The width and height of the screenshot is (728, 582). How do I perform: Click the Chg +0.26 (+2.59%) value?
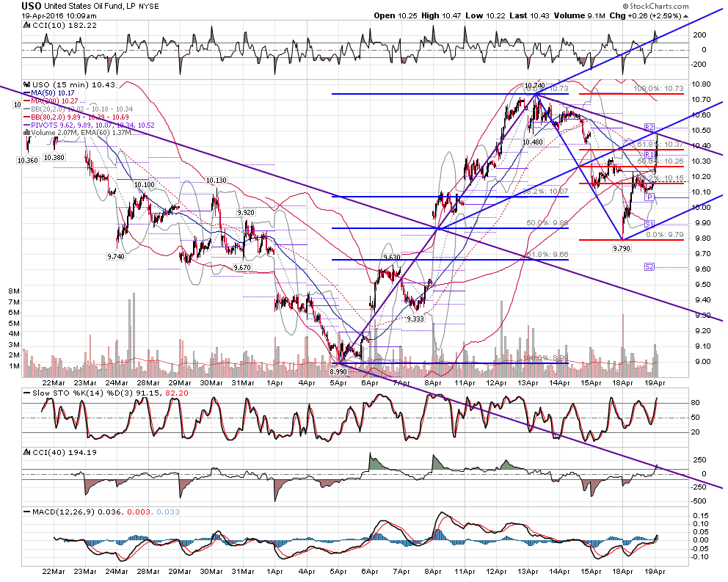click(645, 16)
